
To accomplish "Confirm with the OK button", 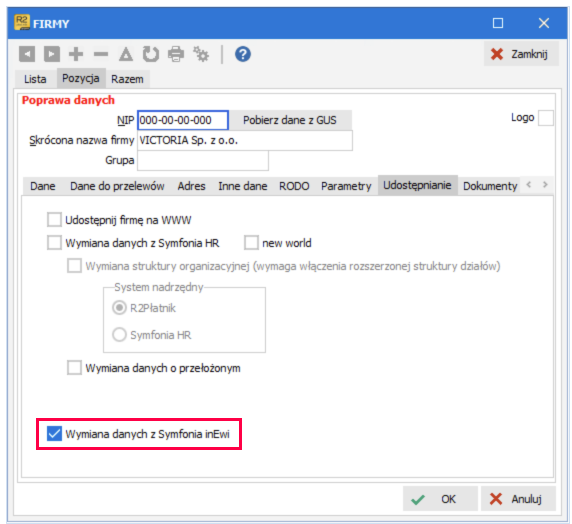I will [x=440, y=499].
